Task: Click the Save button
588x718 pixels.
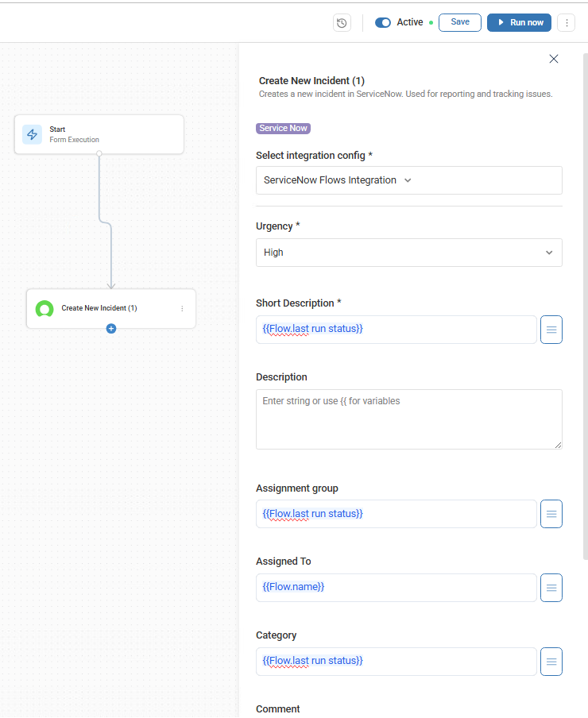Action: pos(459,22)
